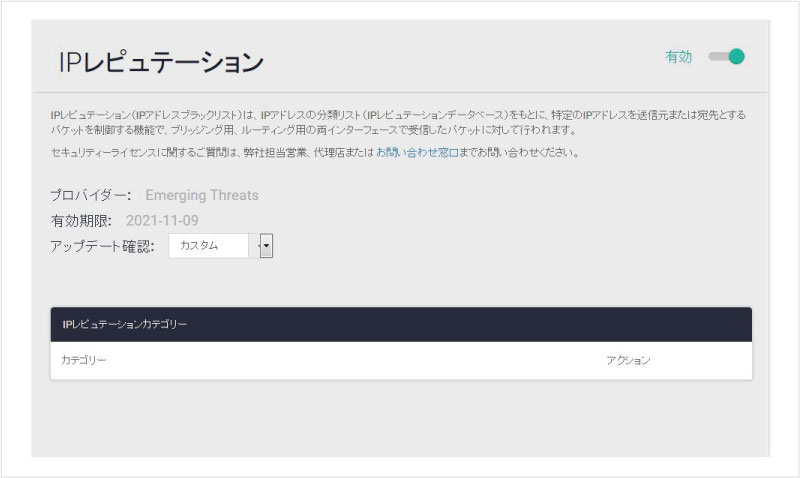Image resolution: width=800 pixels, height=478 pixels.
Task: Select the Emerging Threats provider name
Action: tap(202, 195)
